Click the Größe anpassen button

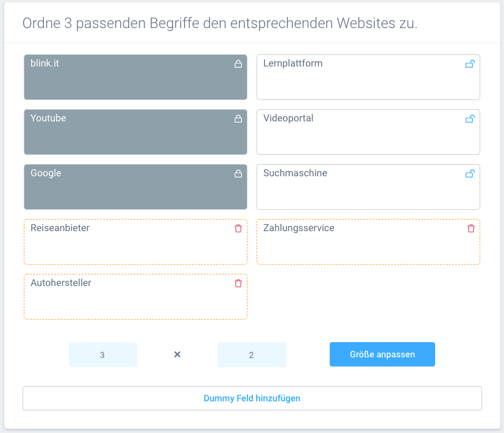pyautogui.click(x=382, y=354)
